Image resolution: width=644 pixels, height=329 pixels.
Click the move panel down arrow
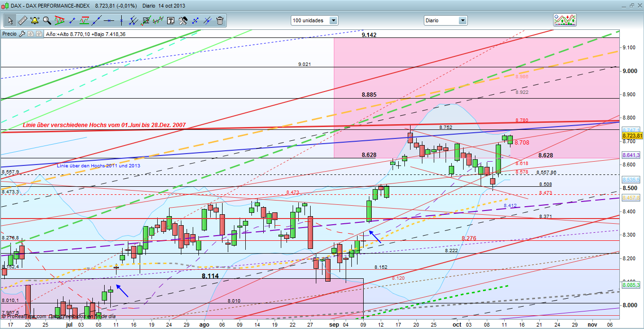[x=30, y=34]
